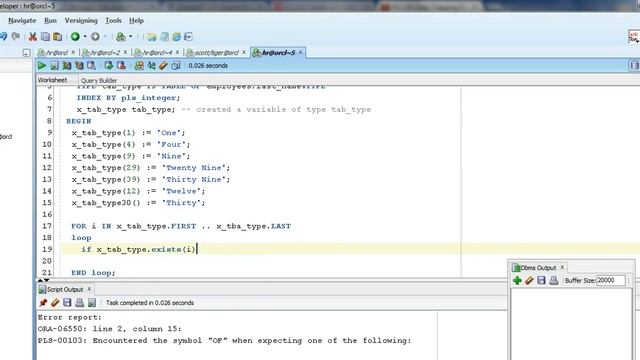Click the downward splitter arrow above Script Output
Screen dimensions: 640x360
point(47,280)
